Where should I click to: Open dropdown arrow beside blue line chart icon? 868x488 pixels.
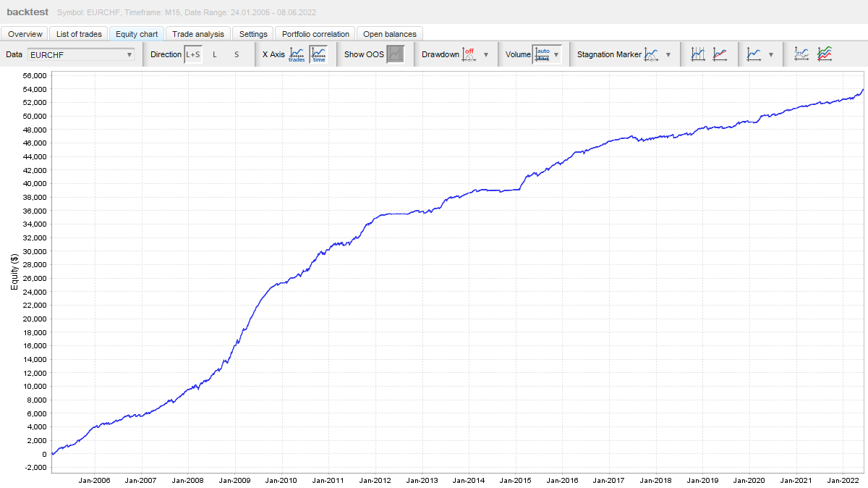(x=771, y=54)
